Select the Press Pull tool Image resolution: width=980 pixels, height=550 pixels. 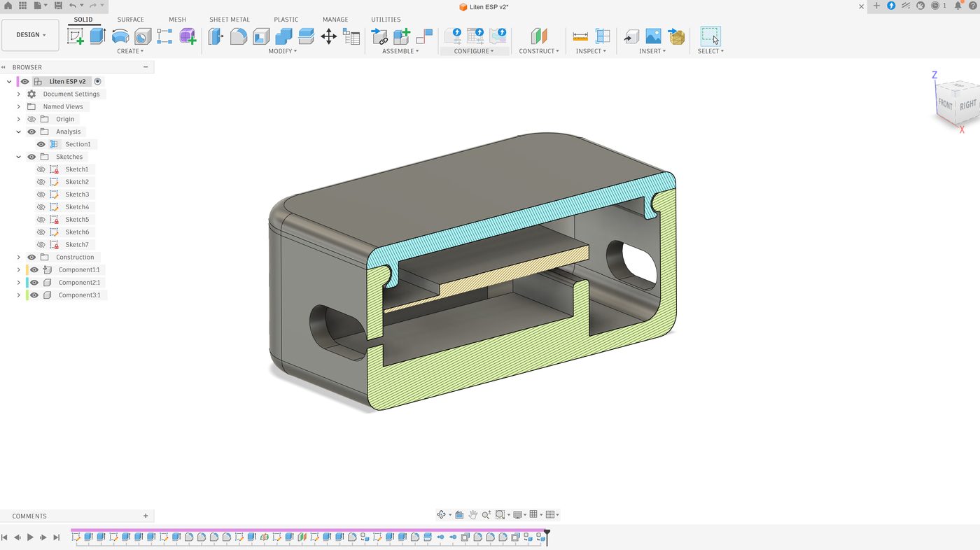pos(216,36)
